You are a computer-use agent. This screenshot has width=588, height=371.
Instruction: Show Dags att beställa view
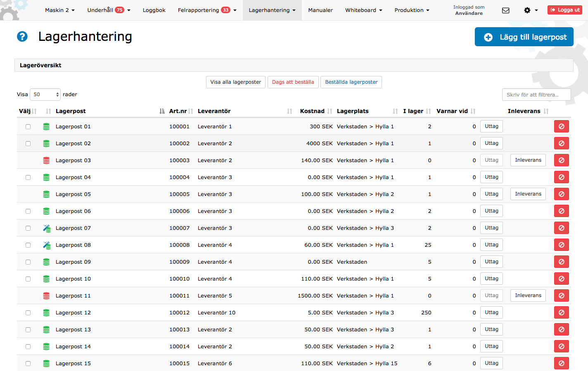(x=293, y=82)
